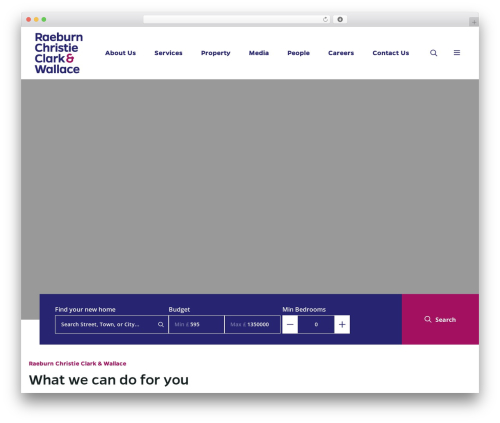Click the pink Raeburn Christie Clark & Wallace subtitle
500x423 pixels.
tap(77, 363)
